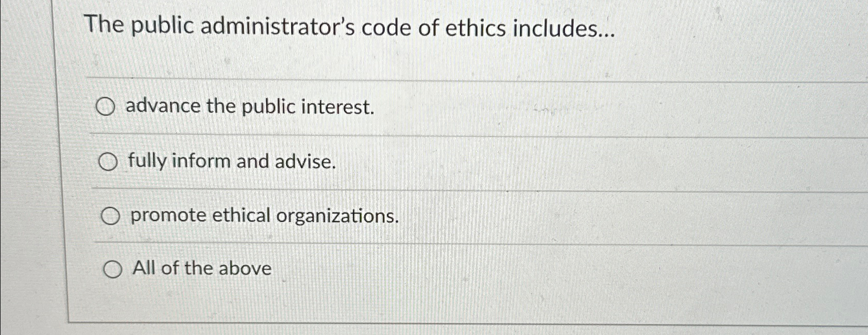Select the 'advance the public interest.' radio button

click(x=107, y=107)
